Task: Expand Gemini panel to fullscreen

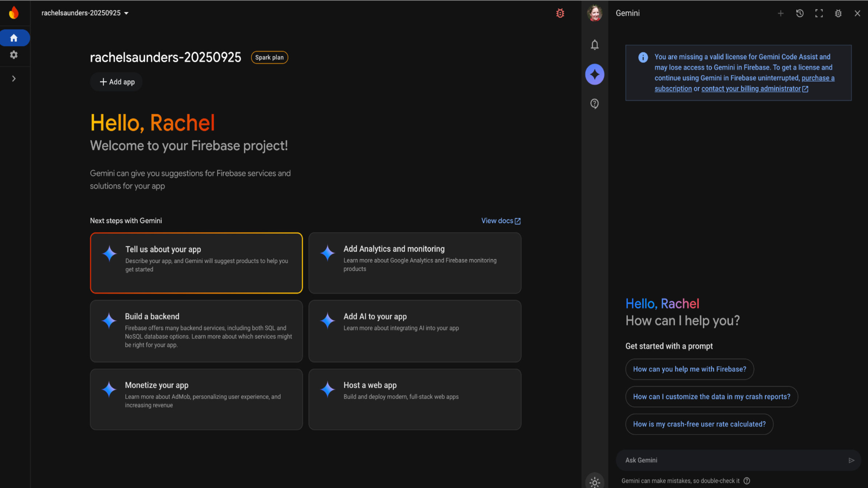Action: [x=819, y=13]
